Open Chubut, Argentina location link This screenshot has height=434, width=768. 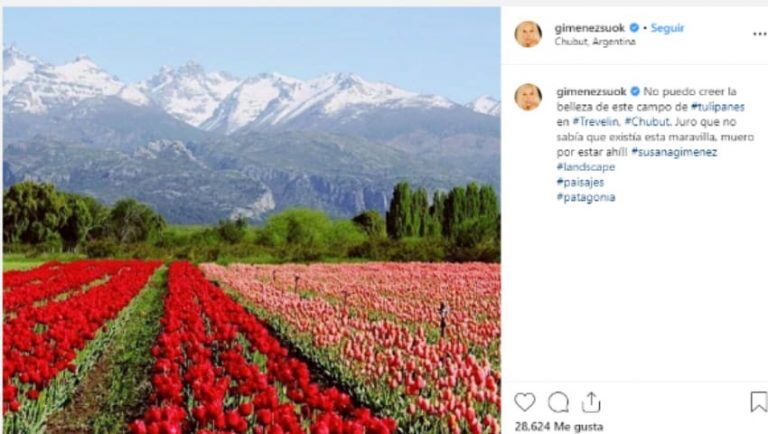[595, 42]
